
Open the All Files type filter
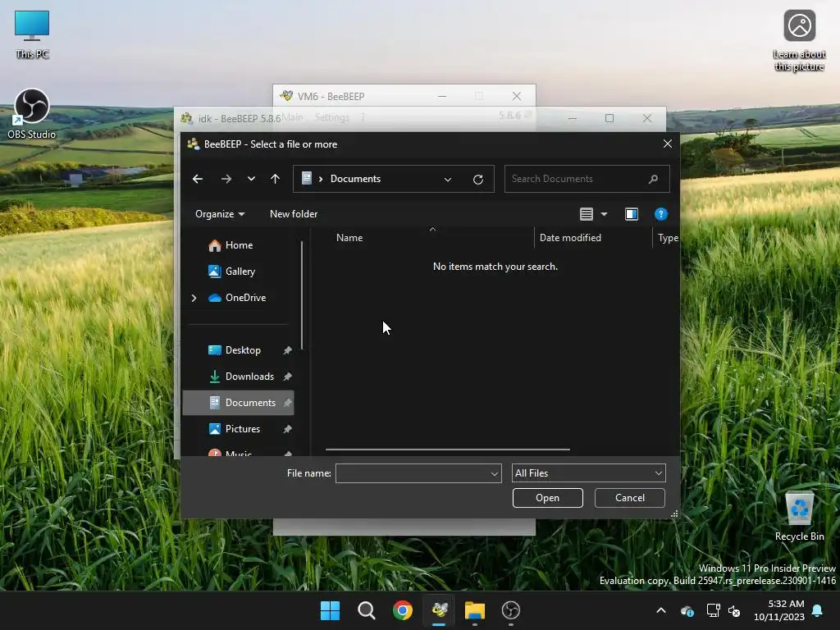pyautogui.click(x=589, y=473)
